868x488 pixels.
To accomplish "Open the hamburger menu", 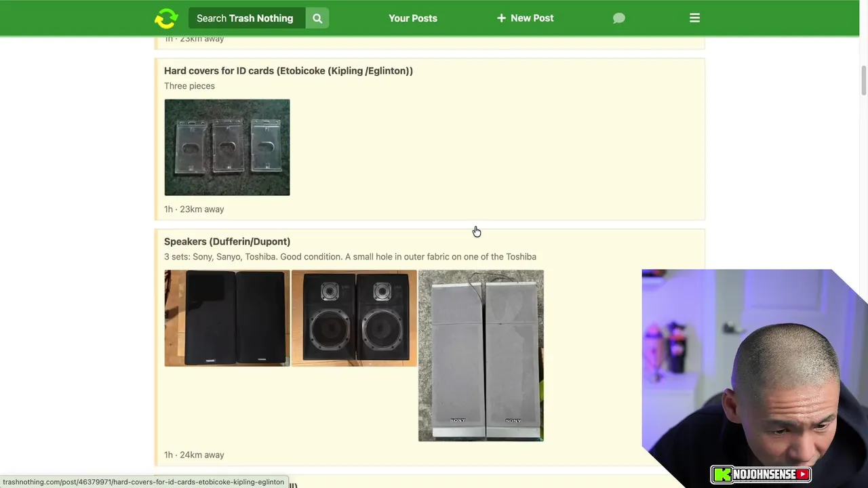I will click(x=694, y=18).
